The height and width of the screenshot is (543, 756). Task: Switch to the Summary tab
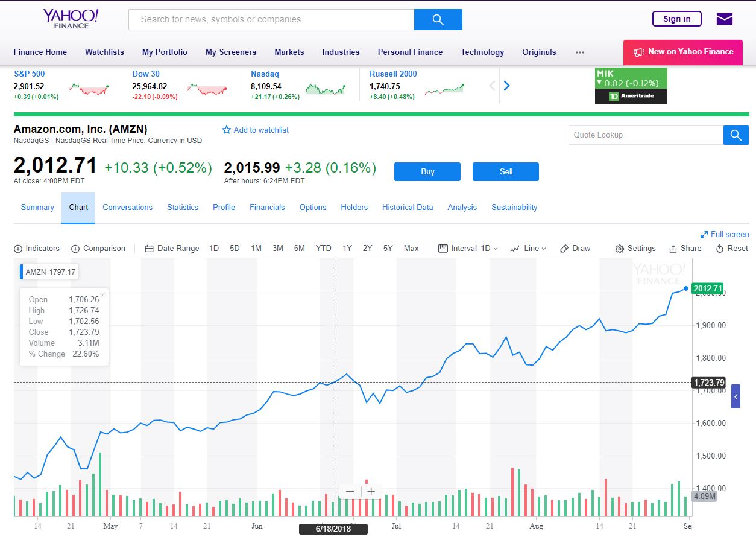point(37,208)
